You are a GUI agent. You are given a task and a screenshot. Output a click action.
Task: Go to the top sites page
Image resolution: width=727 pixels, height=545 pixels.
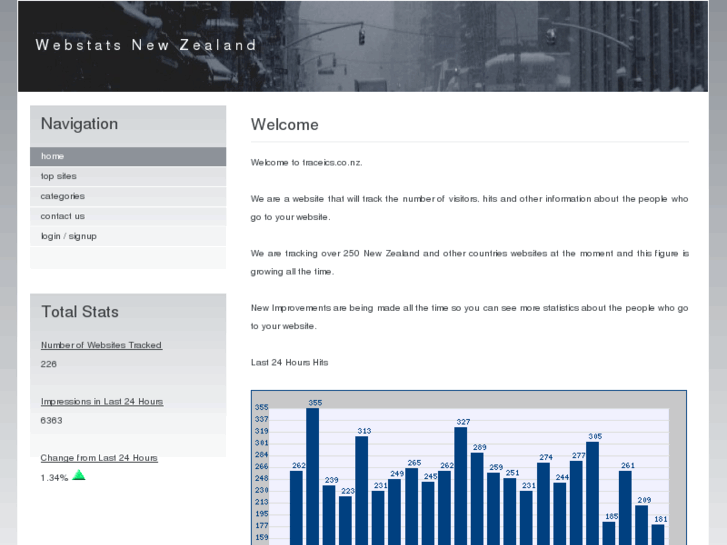(x=128, y=176)
